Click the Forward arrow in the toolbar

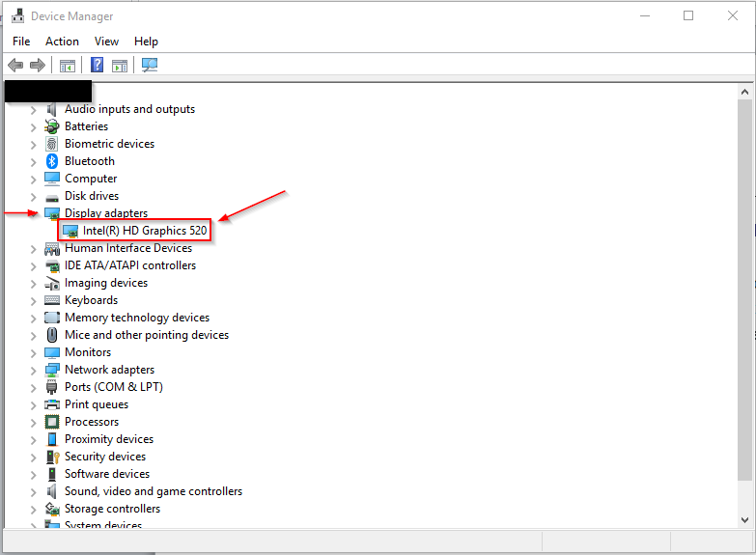coord(38,66)
